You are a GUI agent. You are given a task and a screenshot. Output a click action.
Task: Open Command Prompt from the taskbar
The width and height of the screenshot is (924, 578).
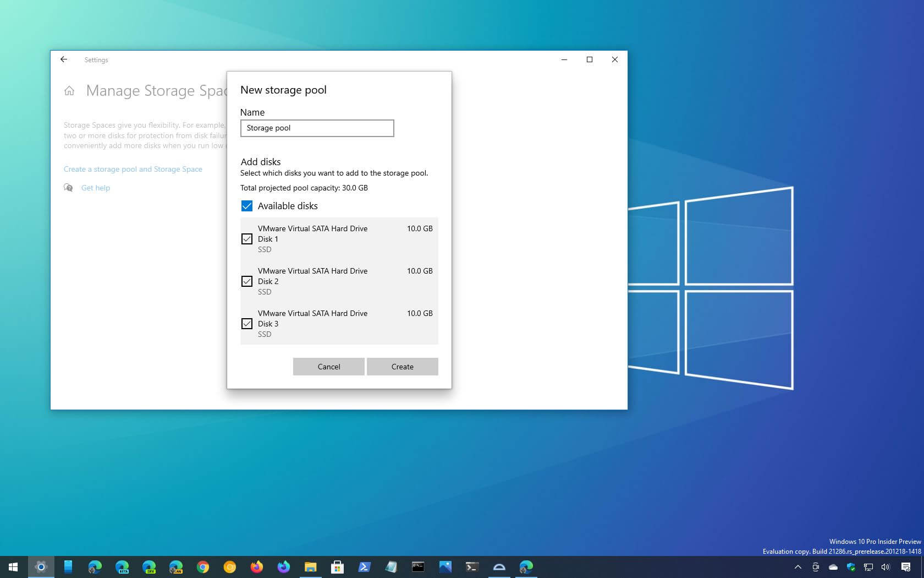[x=418, y=567]
